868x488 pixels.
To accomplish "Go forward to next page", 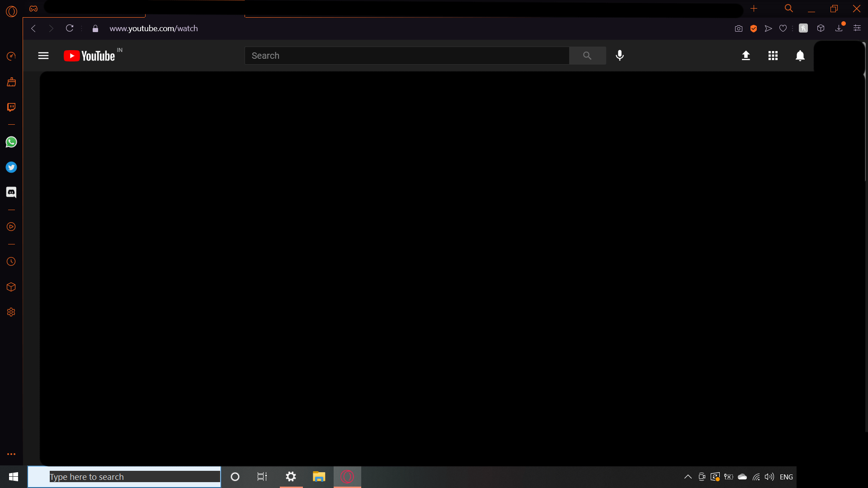I will pyautogui.click(x=51, y=28).
